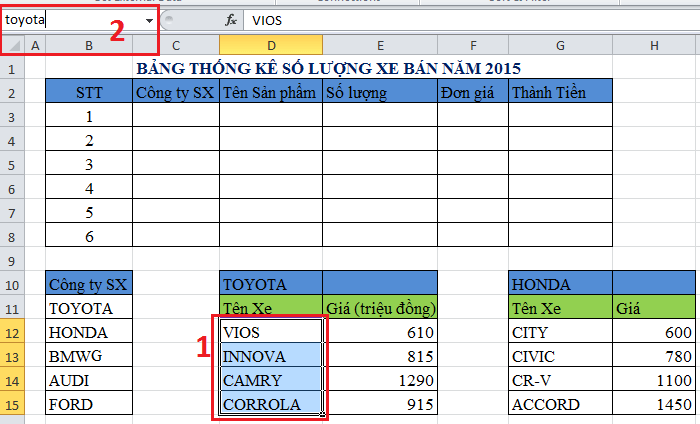The height and width of the screenshot is (424, 700).
Task: Click the FORD cell
Action: pos(89,404)
